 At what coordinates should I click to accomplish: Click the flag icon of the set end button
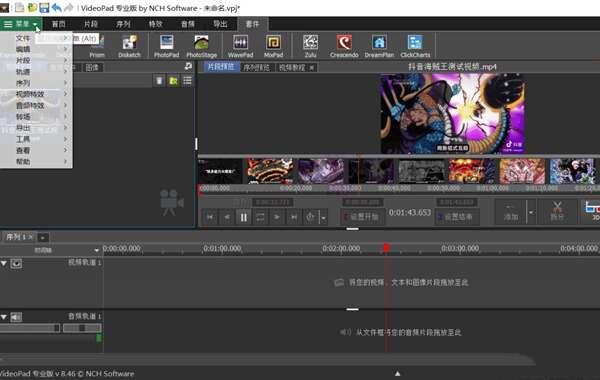(440, 217)
